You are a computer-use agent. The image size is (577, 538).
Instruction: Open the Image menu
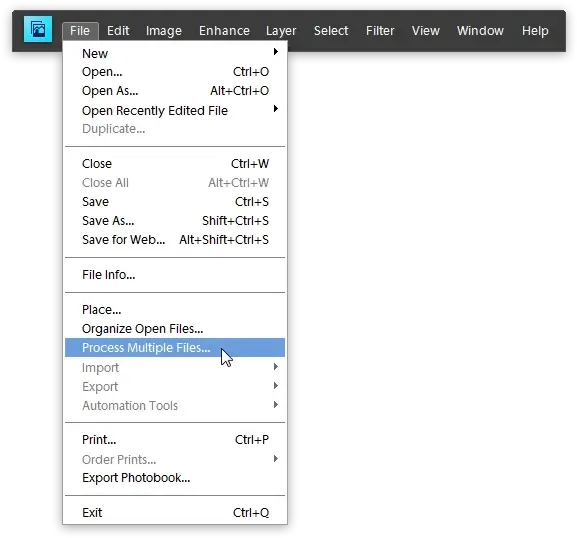pos(164,31)
